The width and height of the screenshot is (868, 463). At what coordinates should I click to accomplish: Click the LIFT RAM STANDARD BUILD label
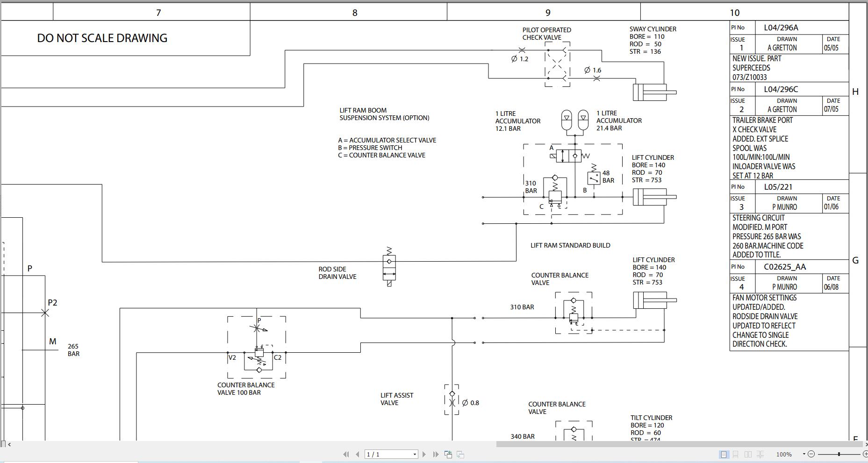(x=570, y=245)
